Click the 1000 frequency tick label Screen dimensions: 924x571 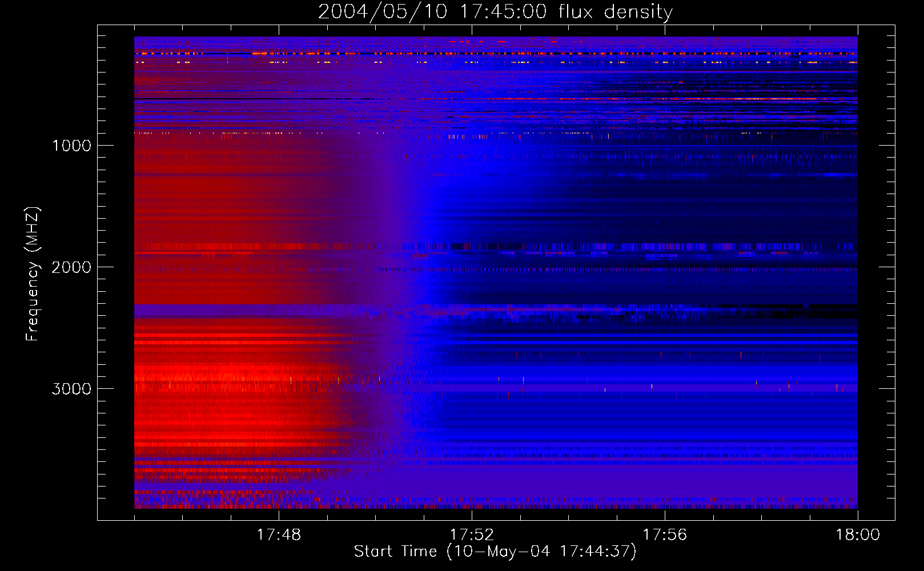[x=71, y=146]
